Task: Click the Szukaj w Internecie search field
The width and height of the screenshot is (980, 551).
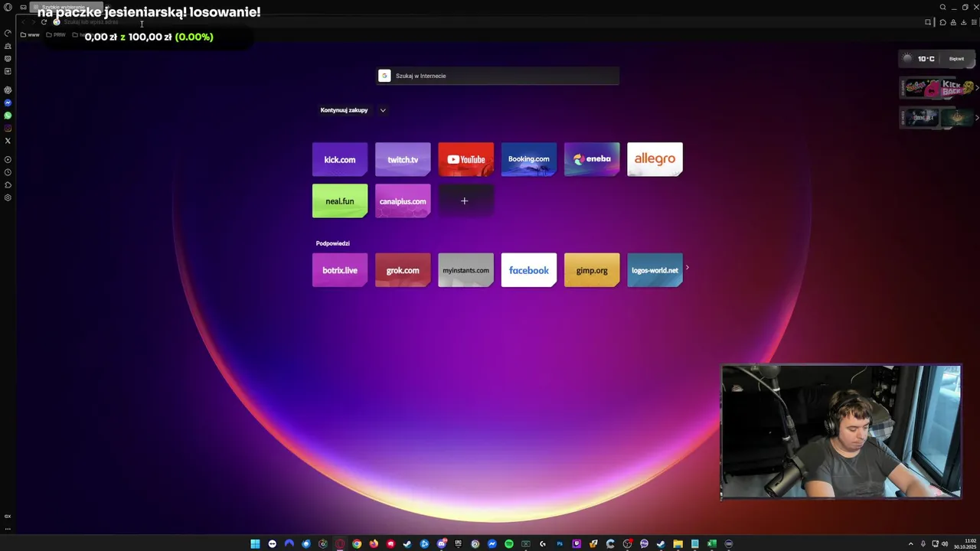Action: pos(498,76)
